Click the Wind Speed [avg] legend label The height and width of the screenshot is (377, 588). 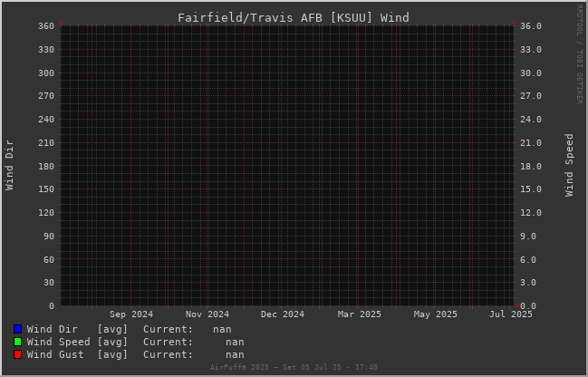[77, 342]
